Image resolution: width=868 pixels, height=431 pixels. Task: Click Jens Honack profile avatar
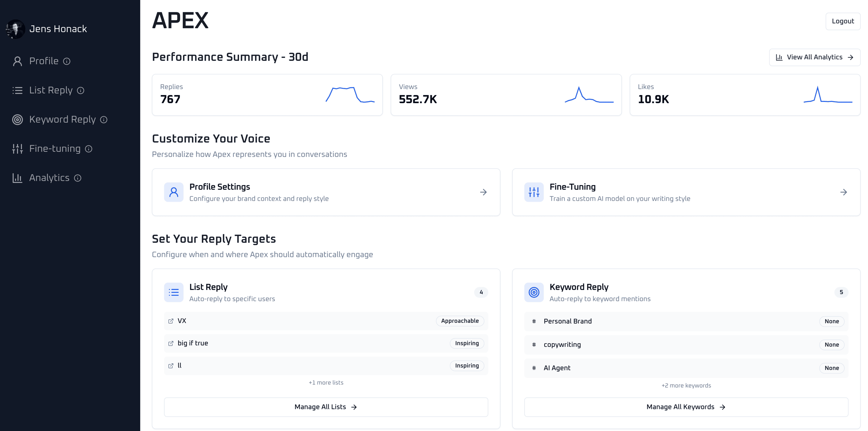point(16,29)
